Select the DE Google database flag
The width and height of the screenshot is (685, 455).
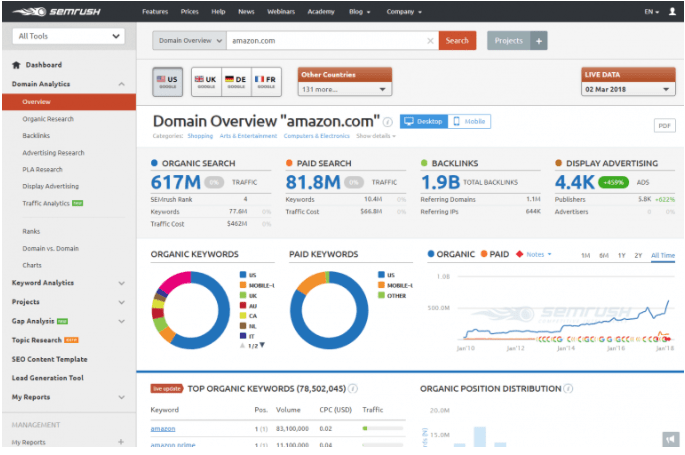pyautogui.click(x=236, y=82)
